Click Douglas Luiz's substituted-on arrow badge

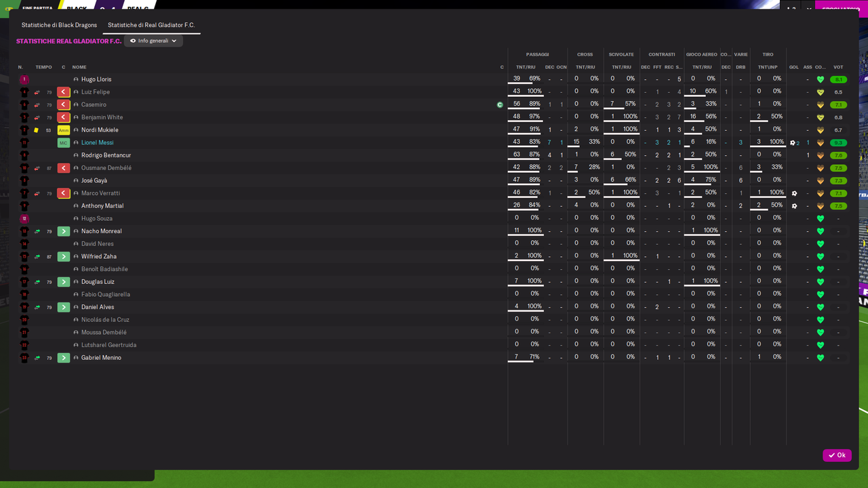pos(64,282)
